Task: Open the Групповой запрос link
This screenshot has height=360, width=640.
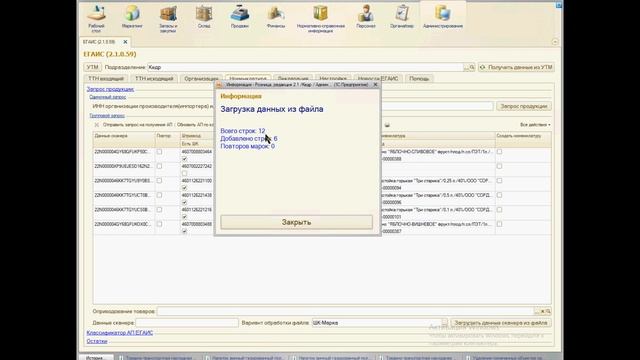Action: (107, 116)
